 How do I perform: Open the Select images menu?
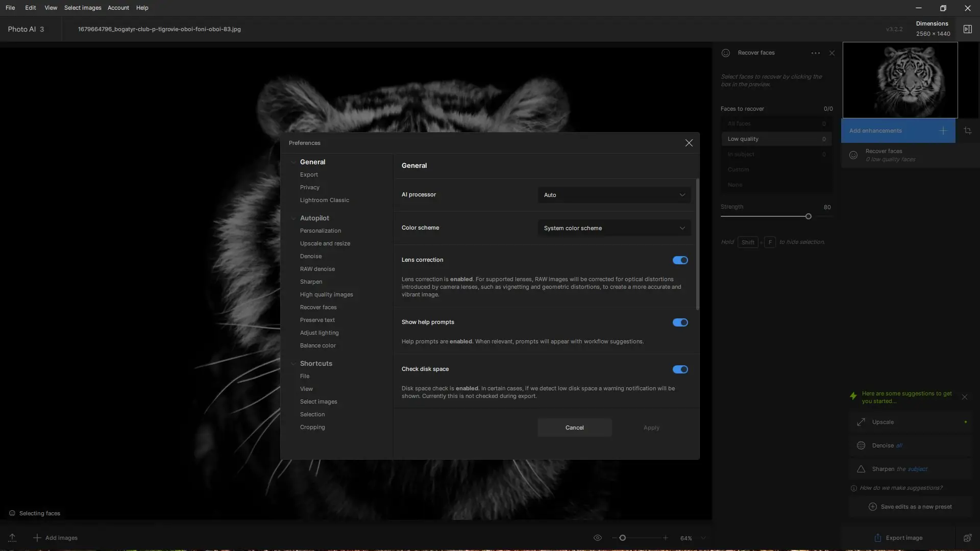click(x=83, y=8)
